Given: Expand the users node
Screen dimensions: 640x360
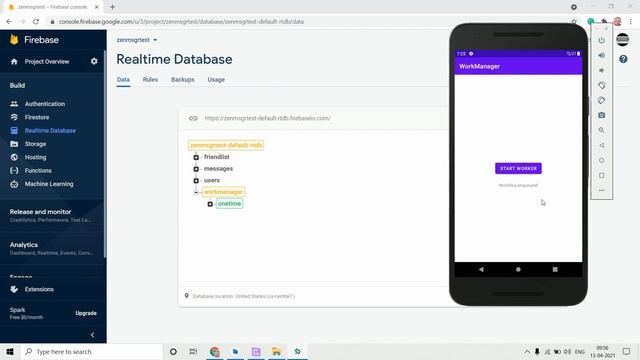Looking at the screenshot, I should pyautogui.click(x=196, y=180).
